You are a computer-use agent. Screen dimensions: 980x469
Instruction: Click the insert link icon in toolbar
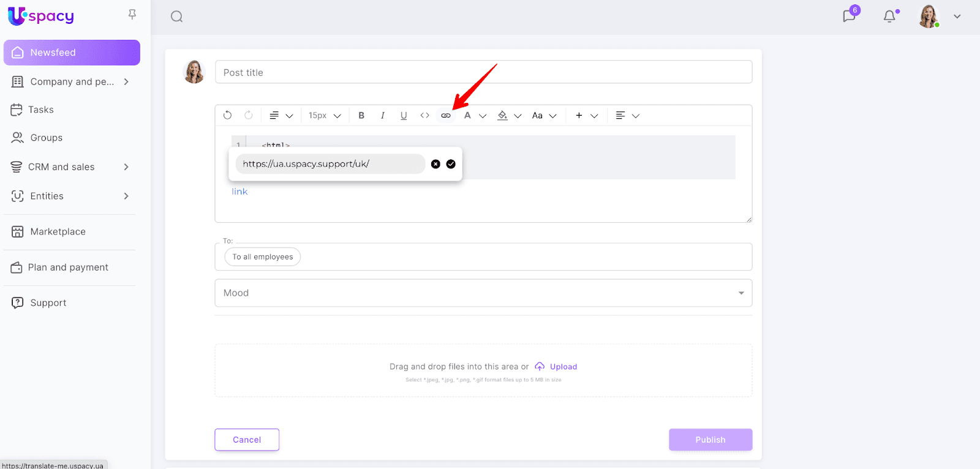pos(446,116)
